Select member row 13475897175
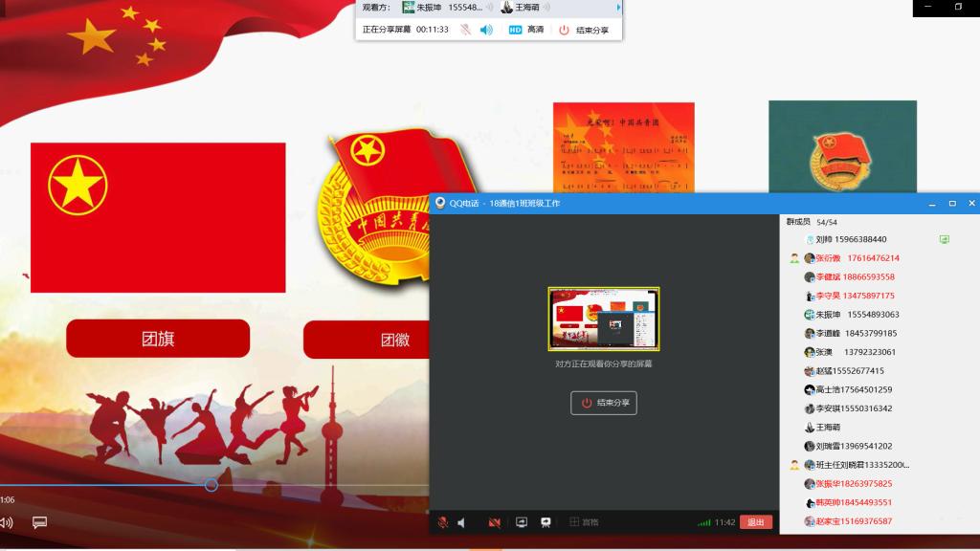The width and height of the screenshot is (980, 551). (880, 296)
